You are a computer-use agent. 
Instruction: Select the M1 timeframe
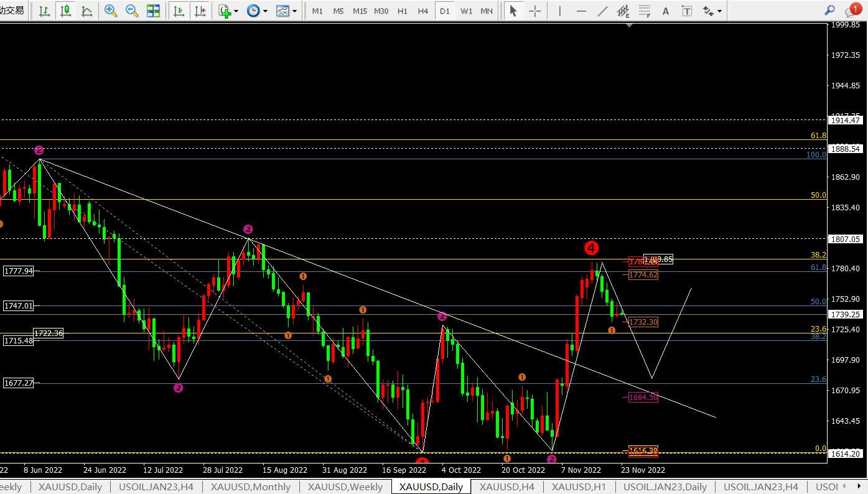click(317, 11)
